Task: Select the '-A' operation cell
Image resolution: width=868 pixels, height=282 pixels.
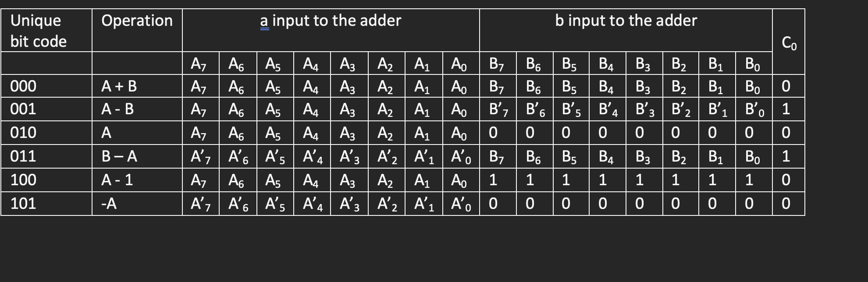Action: pos(137,204)
